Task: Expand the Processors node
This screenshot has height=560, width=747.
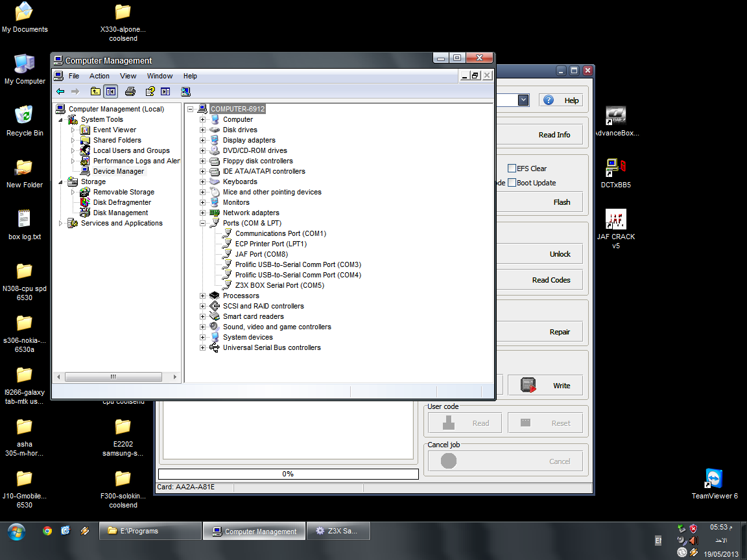Action: pyautogui.click(x=202, y=296)
